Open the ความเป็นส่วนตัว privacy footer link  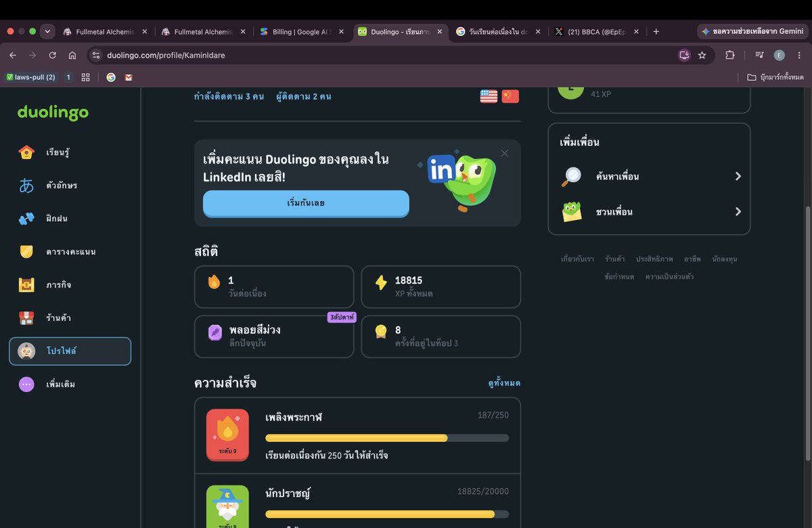669,277
